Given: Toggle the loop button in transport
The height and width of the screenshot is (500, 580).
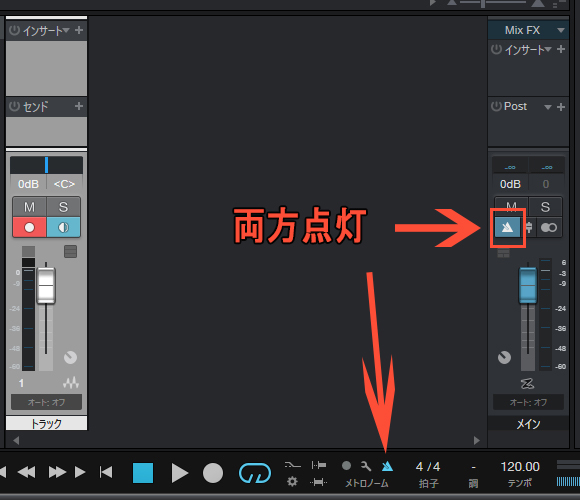Looking at the screenshot, I should pos(255,473).
